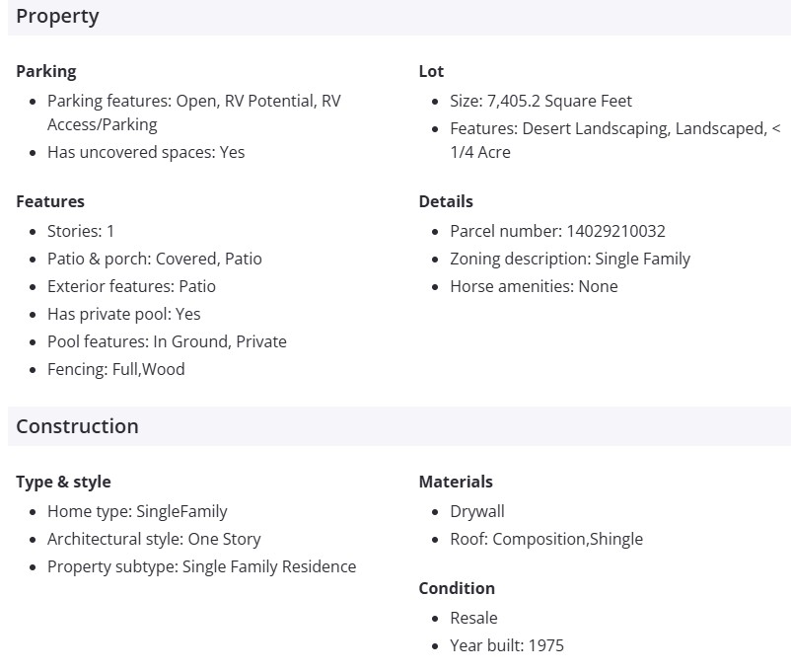The height and width of the screenshot is (672, 791).
Task: Click the lot size 7,405.2 Square Feet line
Action: click(540, 101)
